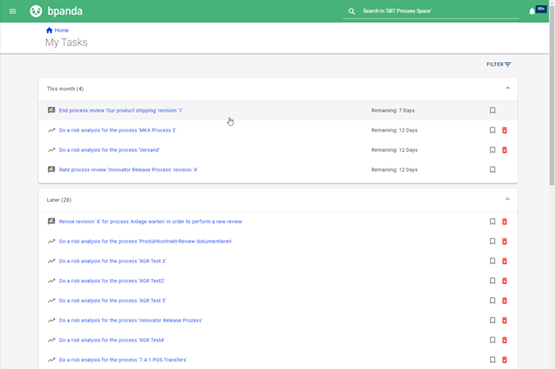Bookmark the 'XGR Test2' task
This screenshot has width=555, height=369.
coord(492,281)
